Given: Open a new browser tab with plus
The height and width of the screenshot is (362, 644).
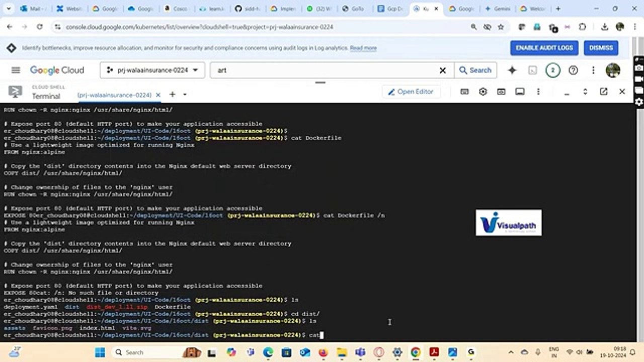Looking at the screenshot, I should (x=557, y=9).
